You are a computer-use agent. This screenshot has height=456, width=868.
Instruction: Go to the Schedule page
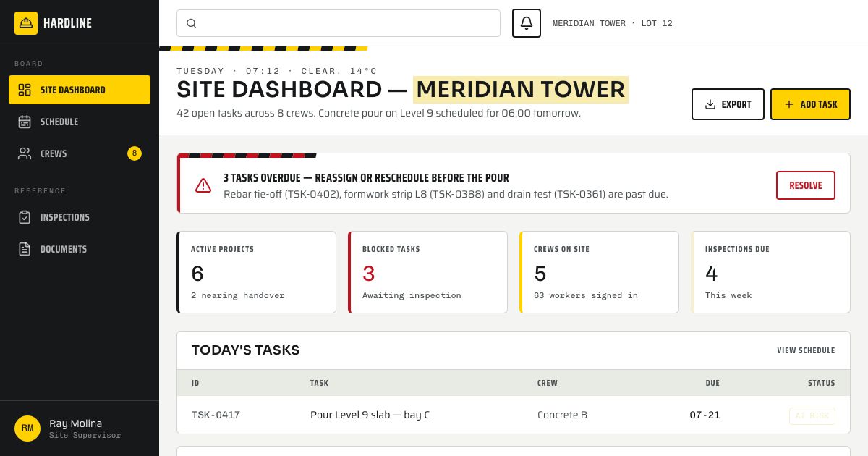[80, 122]
